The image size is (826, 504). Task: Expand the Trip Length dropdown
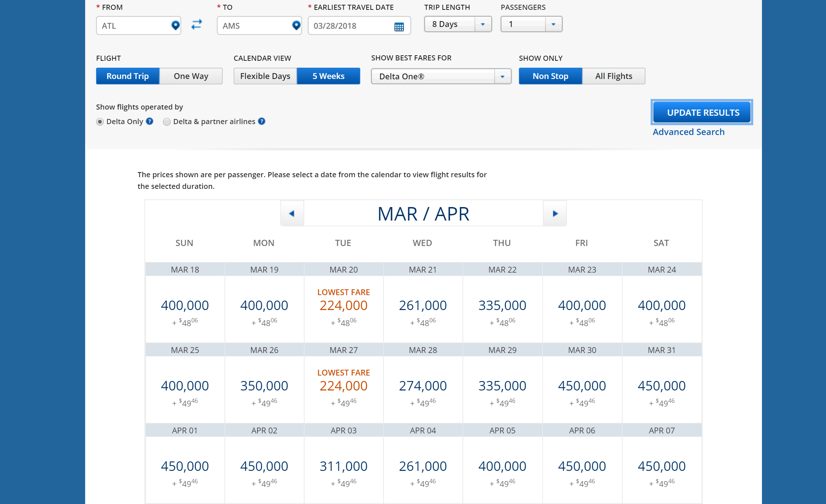pos(483,24)
